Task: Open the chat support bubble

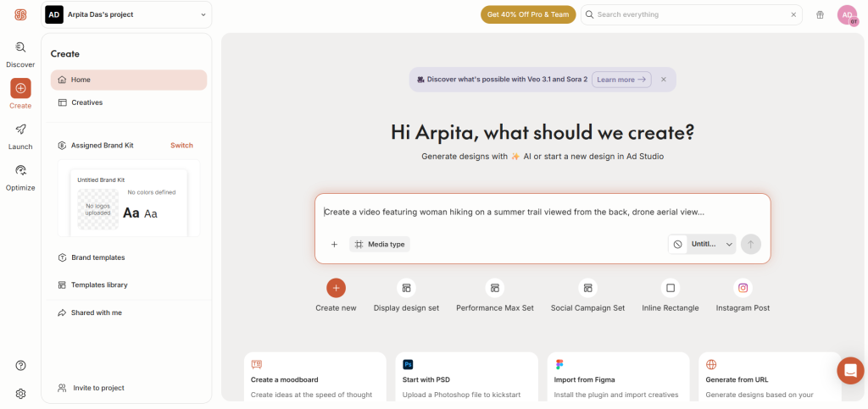Action: [x=850, y=371]
